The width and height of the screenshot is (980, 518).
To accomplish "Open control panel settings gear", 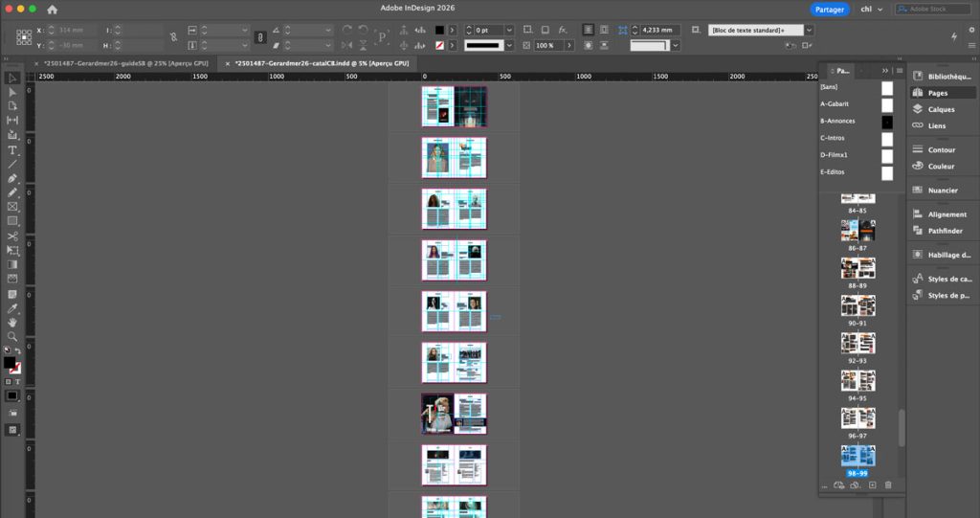I will (x=972, y=30).
